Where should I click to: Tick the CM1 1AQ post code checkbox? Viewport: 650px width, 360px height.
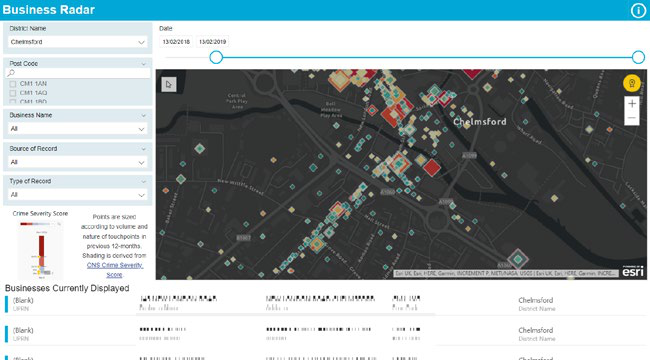(13, 93)
